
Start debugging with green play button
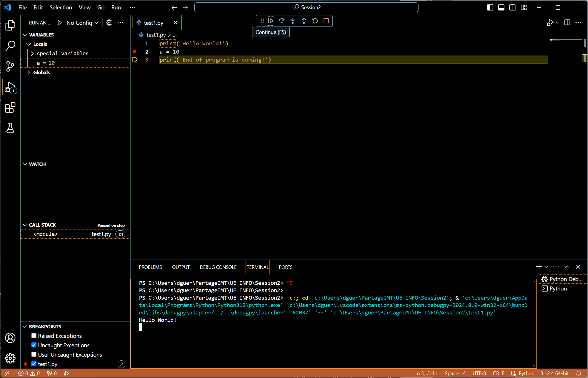tap(60, 23)
